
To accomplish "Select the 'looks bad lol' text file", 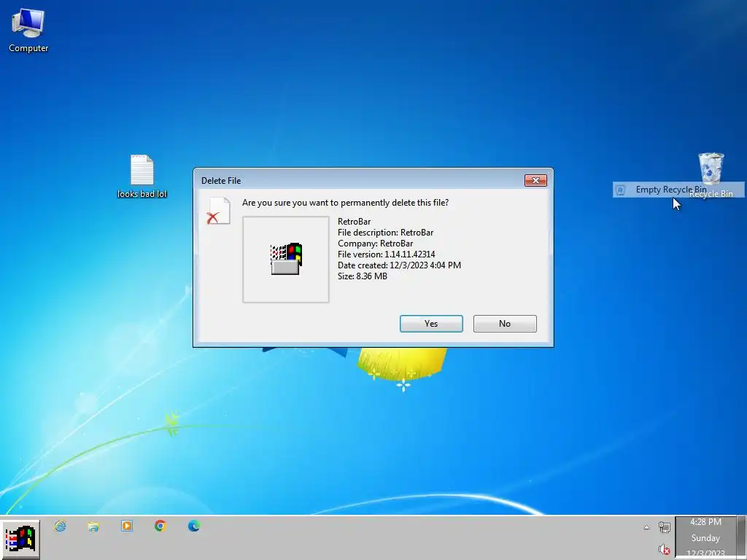I will (x=142, y=176).
